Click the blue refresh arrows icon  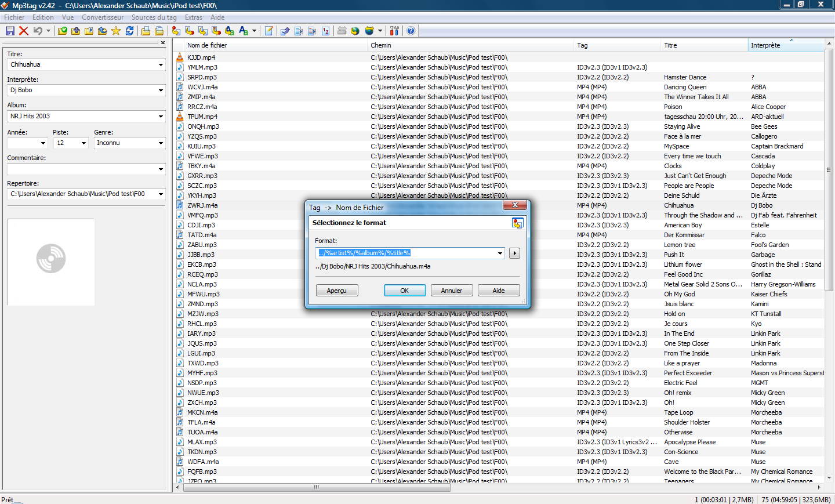[130, 31]
